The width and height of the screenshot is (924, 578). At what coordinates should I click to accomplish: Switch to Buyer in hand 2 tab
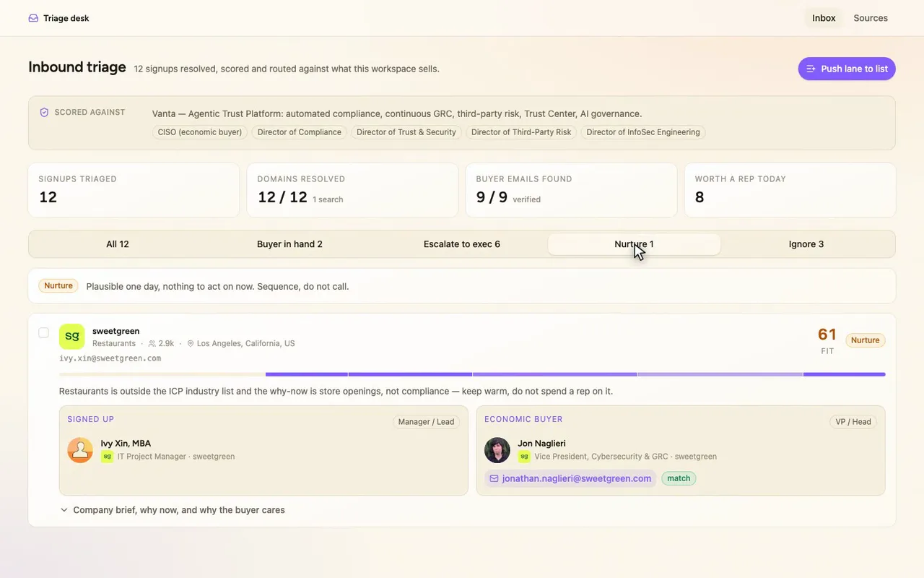click(x=289, y=244)
